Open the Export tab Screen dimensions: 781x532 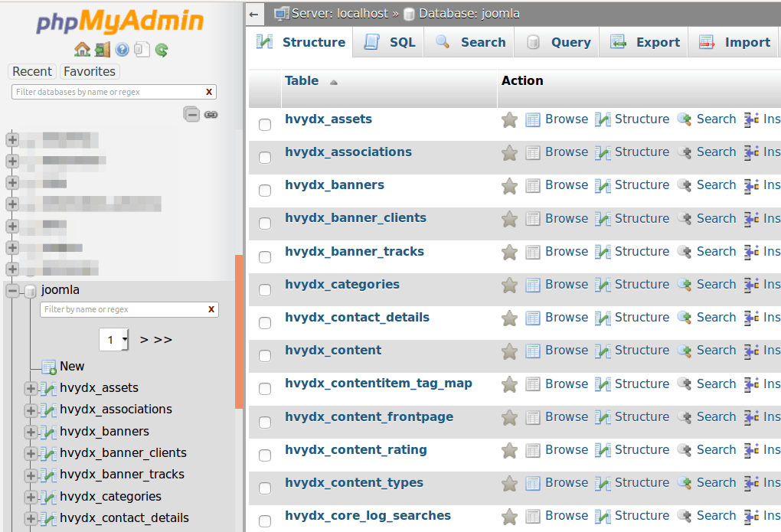(645, 42)
